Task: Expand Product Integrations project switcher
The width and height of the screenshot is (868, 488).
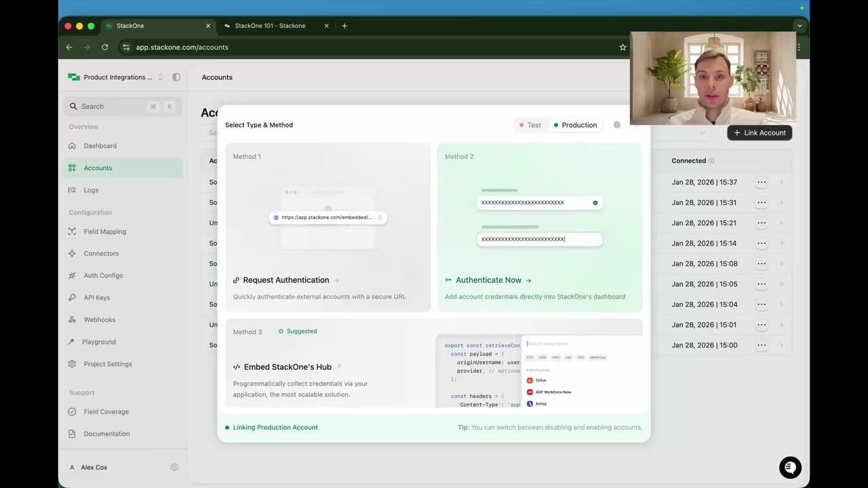Action: (x=116, y=77)
